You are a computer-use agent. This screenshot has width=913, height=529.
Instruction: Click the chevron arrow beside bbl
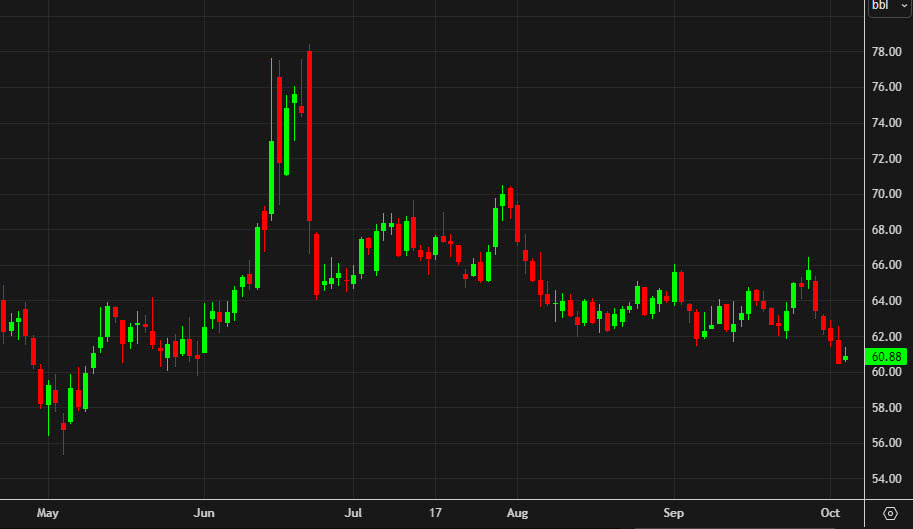click(x=903, y=6)
